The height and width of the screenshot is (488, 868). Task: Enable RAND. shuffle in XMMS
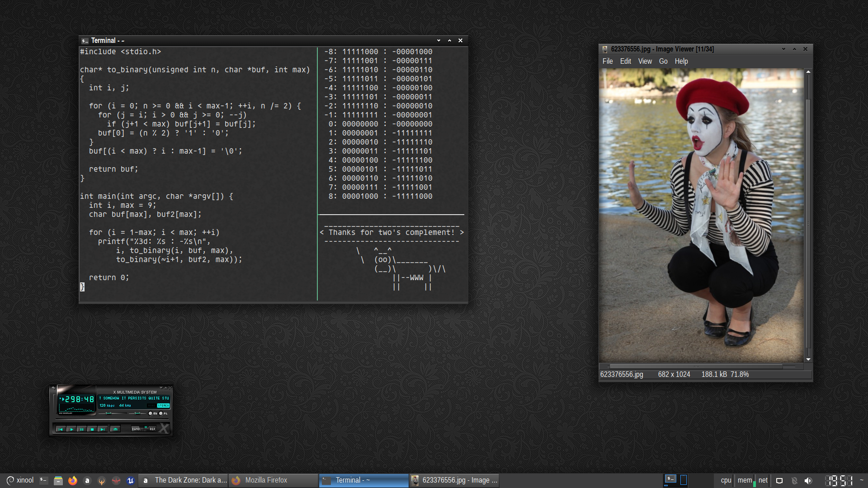coord(137,429)
